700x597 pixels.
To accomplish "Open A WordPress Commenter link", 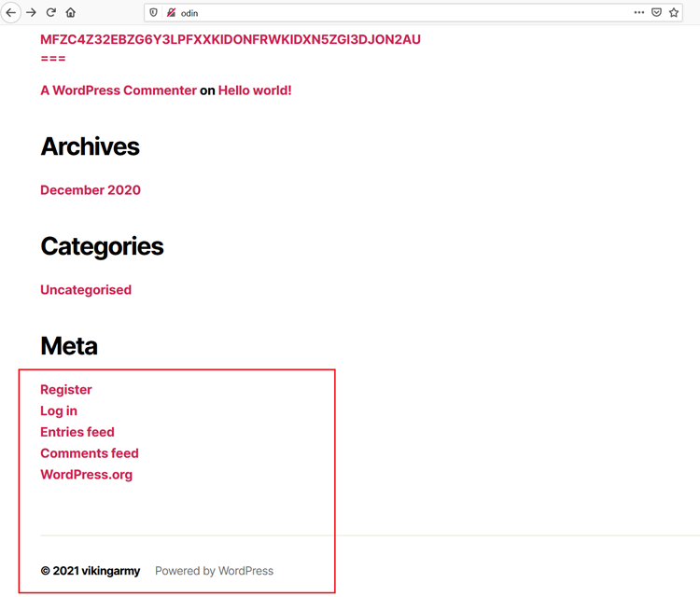I will coord(119,90).
